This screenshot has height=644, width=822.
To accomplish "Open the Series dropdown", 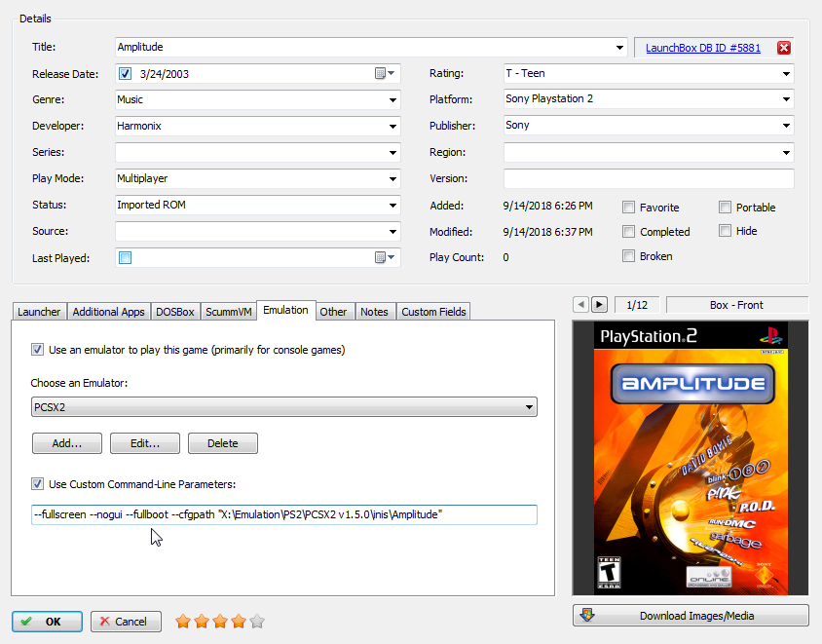I will tap(392, 153).
